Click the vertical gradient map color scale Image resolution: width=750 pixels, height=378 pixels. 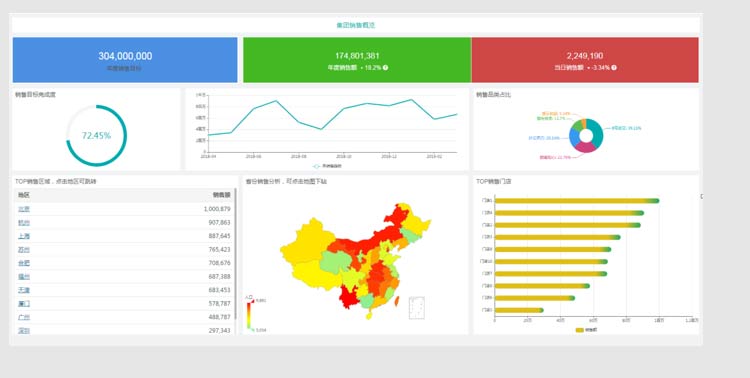click(x=249, y=315)
